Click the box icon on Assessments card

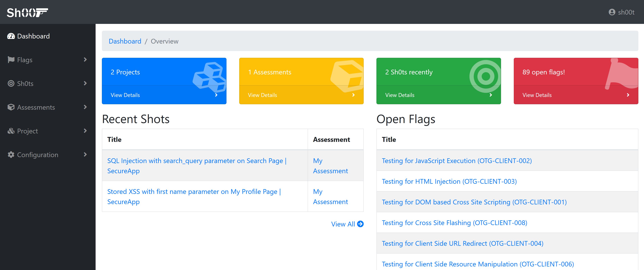pyautogui.click(x=347, y=76)
